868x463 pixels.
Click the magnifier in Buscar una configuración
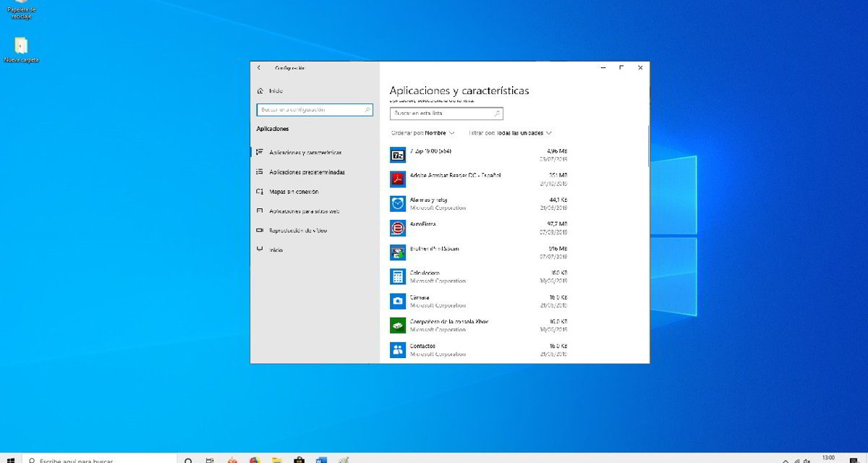coord(367,110)
